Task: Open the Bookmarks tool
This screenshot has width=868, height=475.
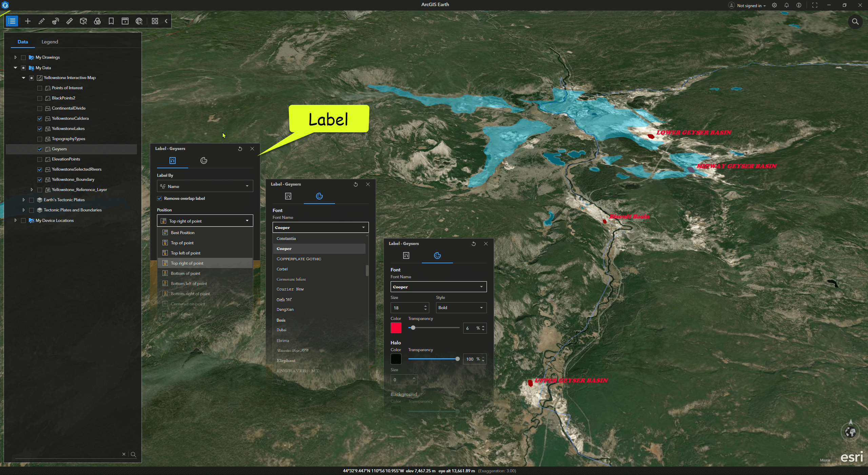Action: tap(111, 21)
